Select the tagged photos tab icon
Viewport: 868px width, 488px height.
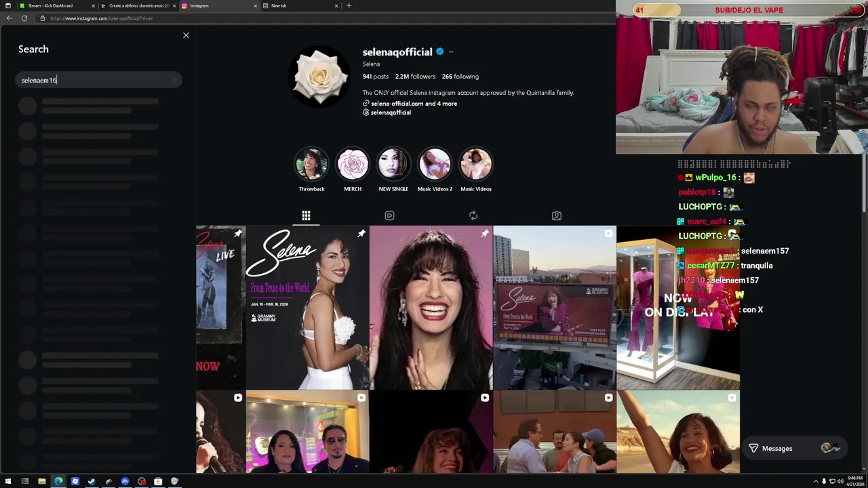point(556,216)
